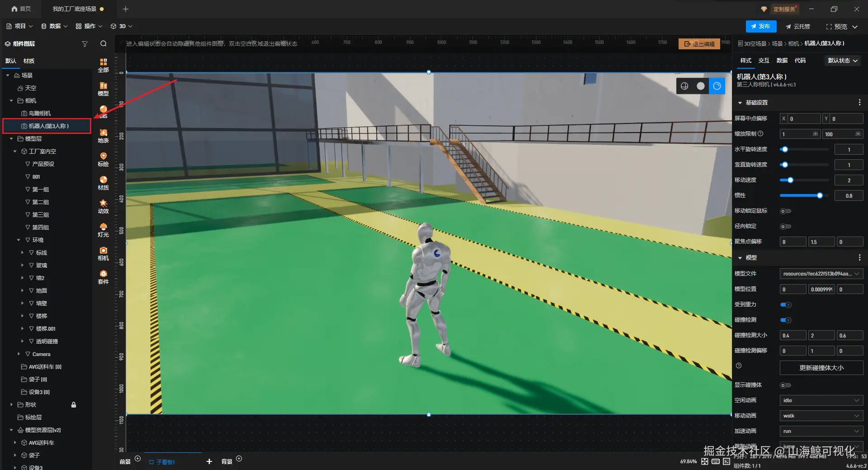The height and width of the screenshot is (470, 868).
Task: Click the 发布 publish button
Action: (x=761, y=26)
